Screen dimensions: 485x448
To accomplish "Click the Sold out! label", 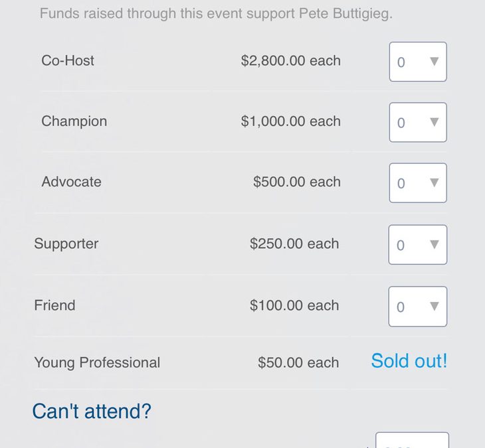I will (x=409, y=361).
